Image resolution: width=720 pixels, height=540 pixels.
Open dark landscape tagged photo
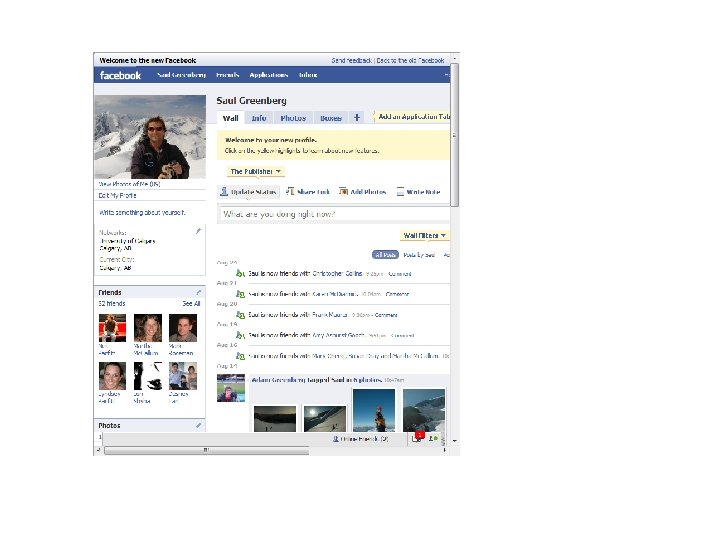(x=275, y=418)
